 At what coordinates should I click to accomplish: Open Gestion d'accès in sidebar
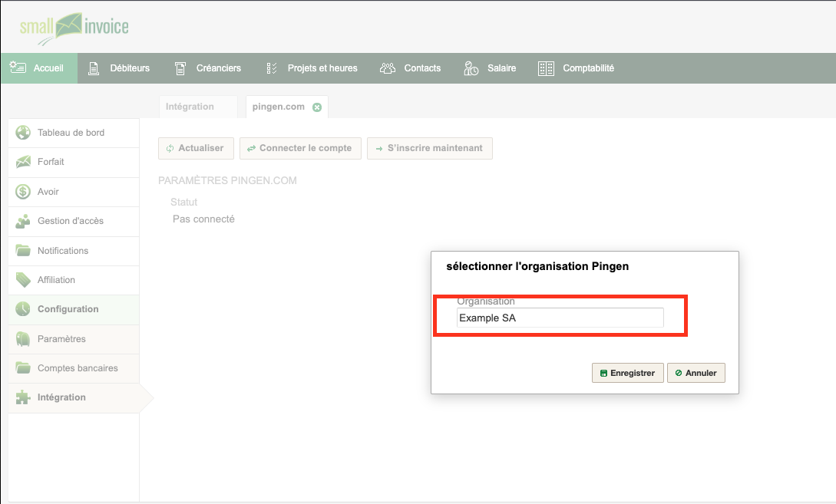74,221
